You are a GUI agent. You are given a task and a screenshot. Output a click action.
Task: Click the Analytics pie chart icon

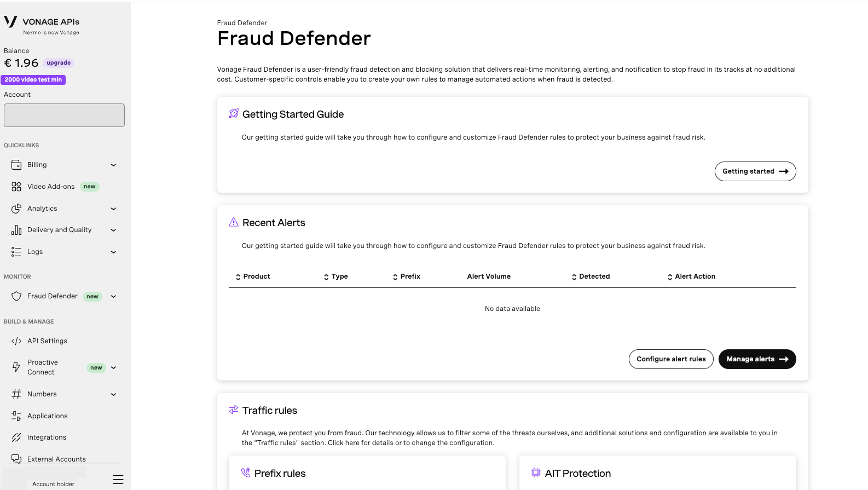point(16,209)
